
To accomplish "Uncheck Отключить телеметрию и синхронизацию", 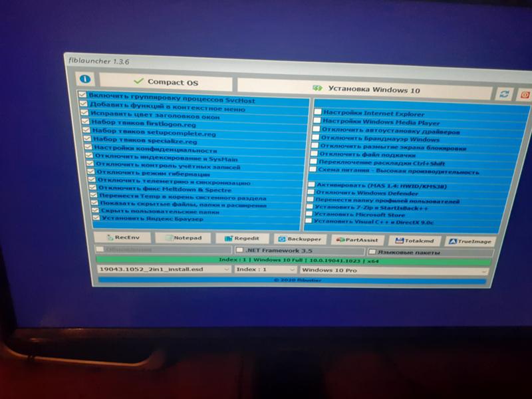I will (92, 180).
